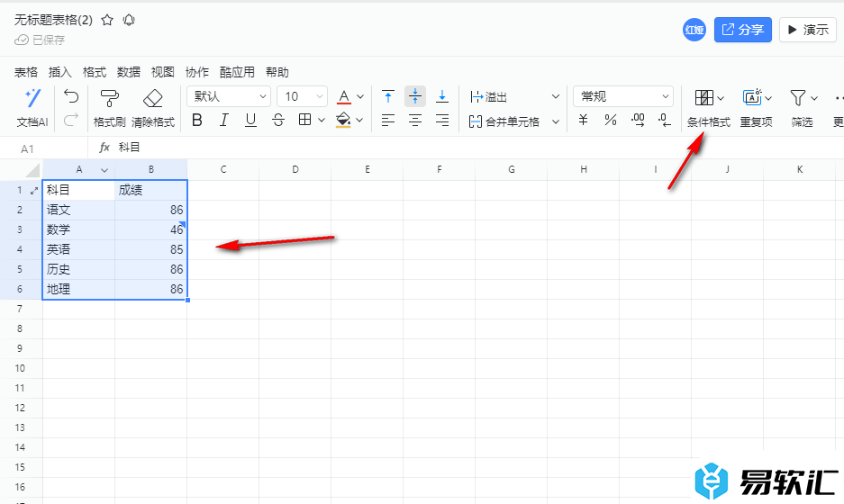Image resolution: width=844 pixels, height=504 pixels.
Task: Click the select-all corner triangle
Action: click(32, 170)
